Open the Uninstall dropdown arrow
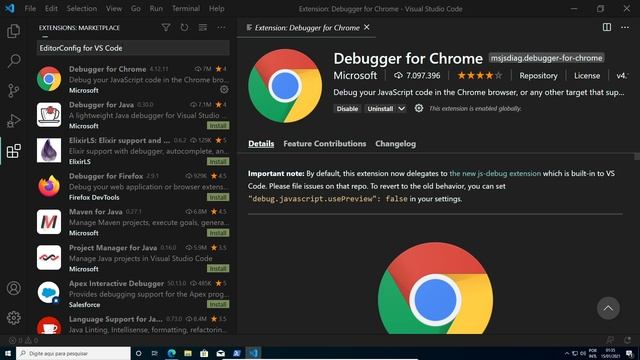Screen dimensions: 640x360 coord(402,109)
